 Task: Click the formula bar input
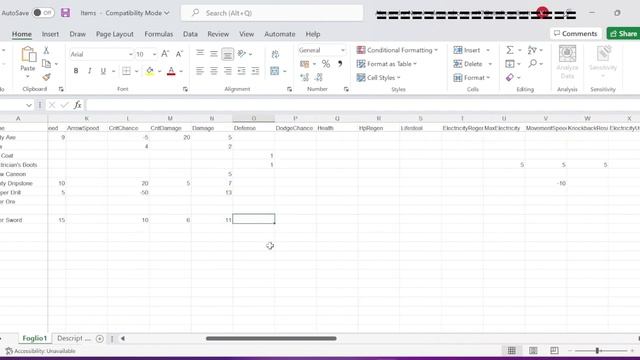click(362, 105)
